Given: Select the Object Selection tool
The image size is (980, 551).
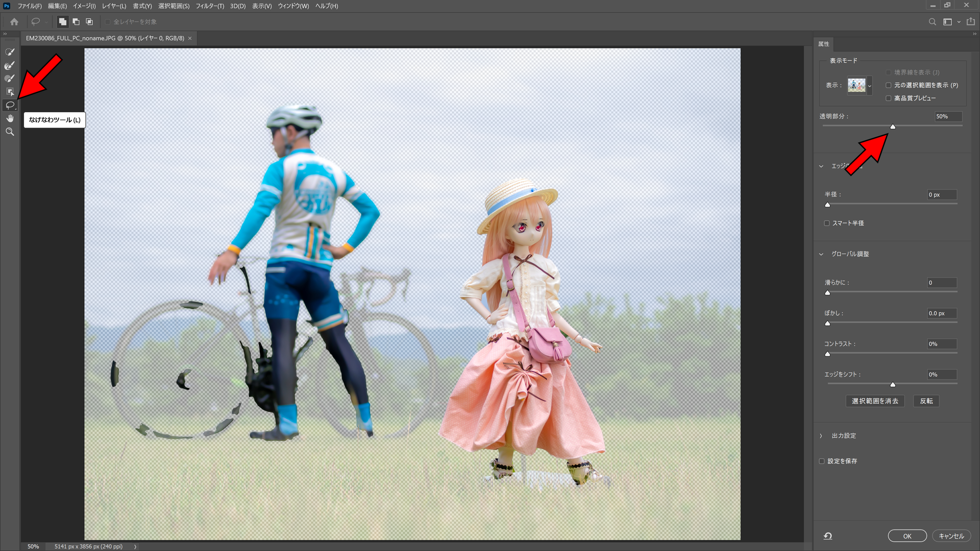Looking at the screenshot, I should click(9, 92).
